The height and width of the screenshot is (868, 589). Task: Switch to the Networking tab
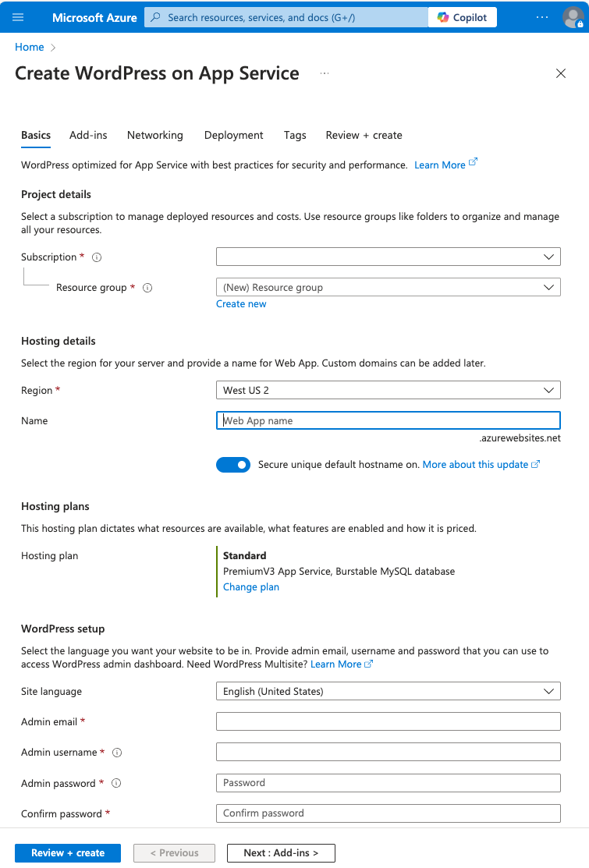[154, 135]
